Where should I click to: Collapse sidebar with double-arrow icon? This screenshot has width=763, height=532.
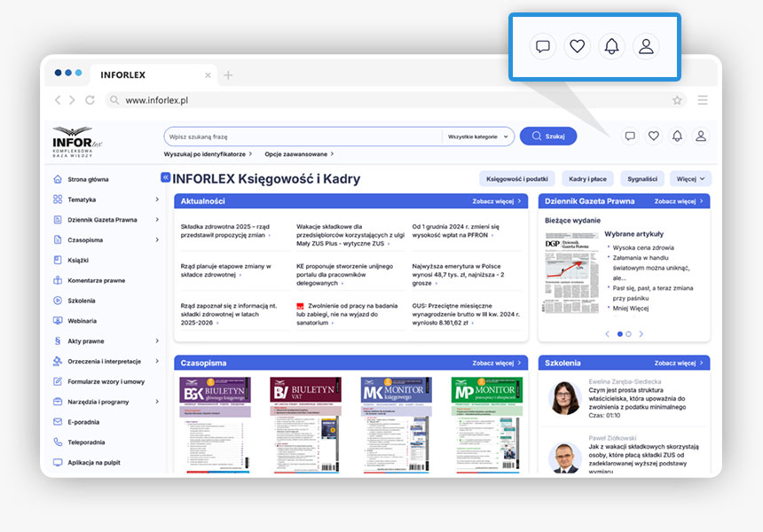pos(165,178)
